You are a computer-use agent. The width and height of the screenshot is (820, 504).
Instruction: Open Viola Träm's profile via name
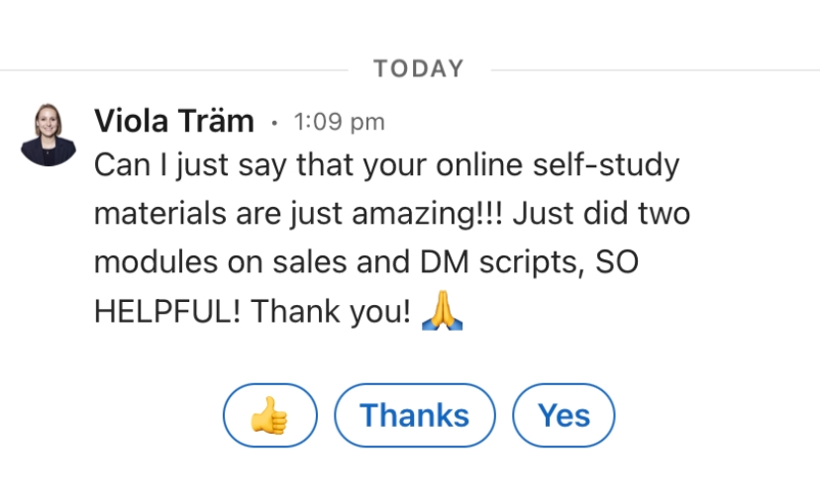(174, 122)
